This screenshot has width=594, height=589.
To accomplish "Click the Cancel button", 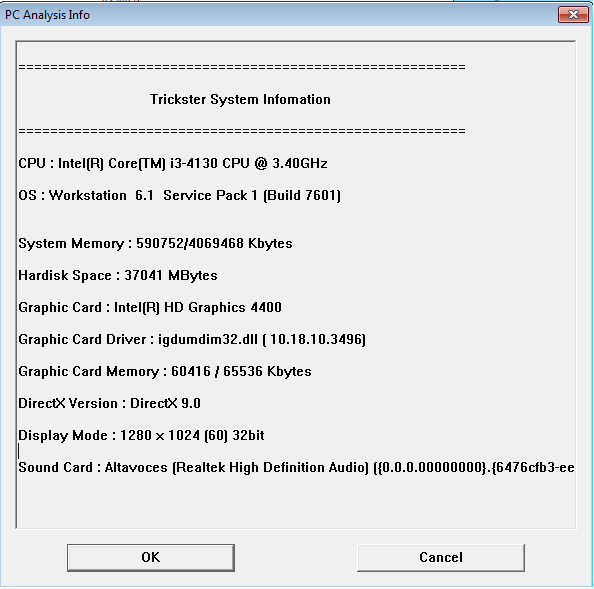I will click(x=441, y=558).
